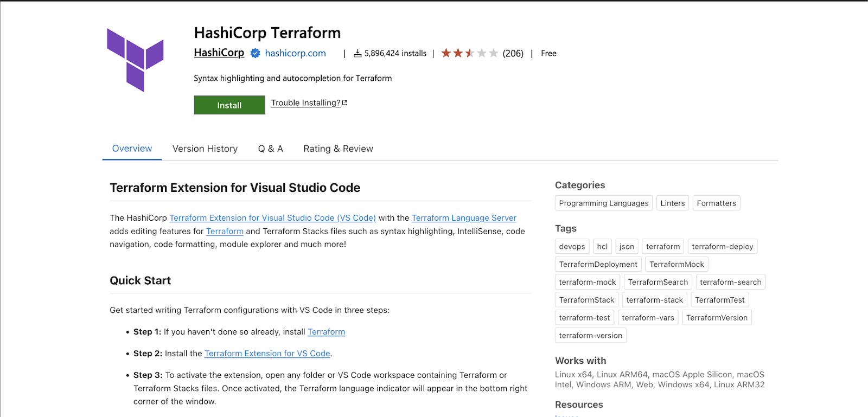Select the Formatters category

[717, 203]
